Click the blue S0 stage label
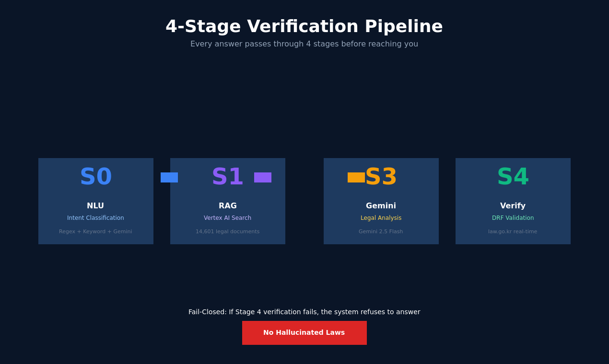 click(96, 177)
